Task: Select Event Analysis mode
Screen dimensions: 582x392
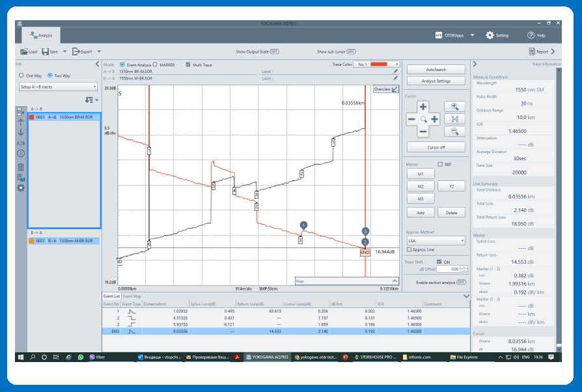Action: (122, 64)
